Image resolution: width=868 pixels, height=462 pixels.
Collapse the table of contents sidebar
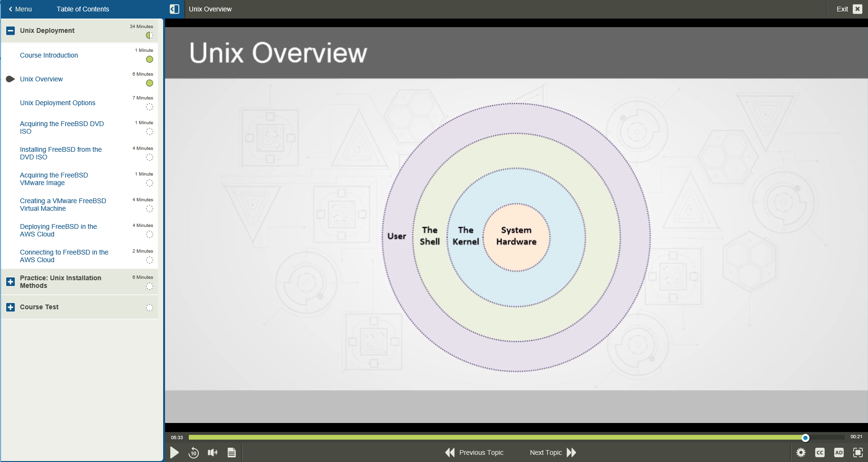(x=175, y=9)
